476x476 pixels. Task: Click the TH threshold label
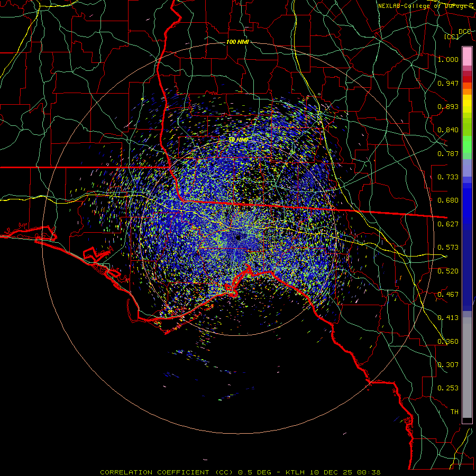tap(454, 412)
